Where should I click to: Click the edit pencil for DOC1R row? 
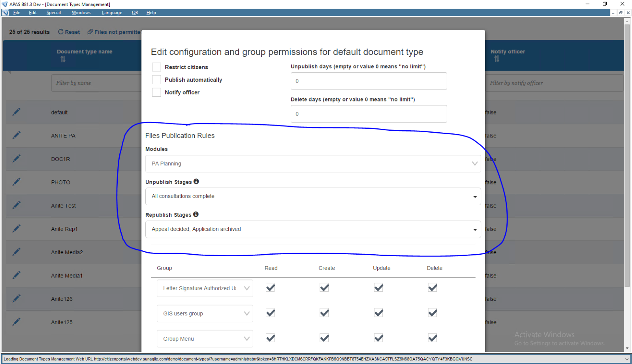[16, 159]
